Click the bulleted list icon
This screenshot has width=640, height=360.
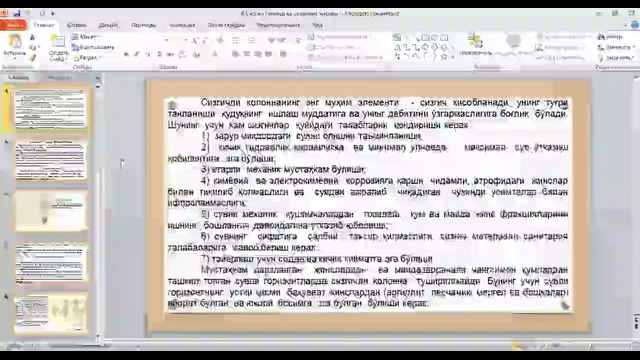coord(236,40)
